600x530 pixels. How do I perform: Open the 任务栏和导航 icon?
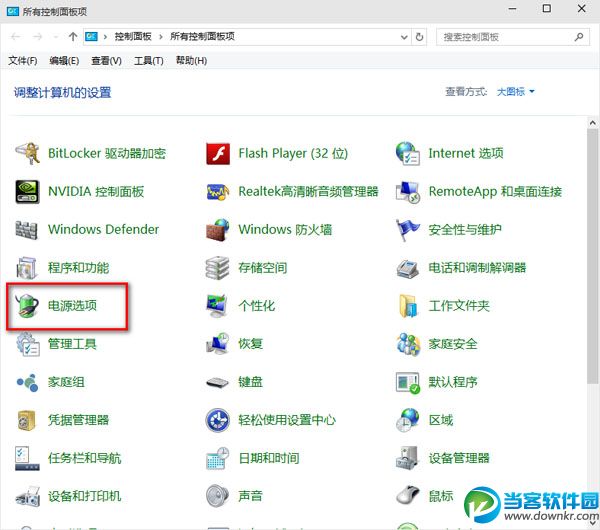pyautogui.click(x=27, y=458)
